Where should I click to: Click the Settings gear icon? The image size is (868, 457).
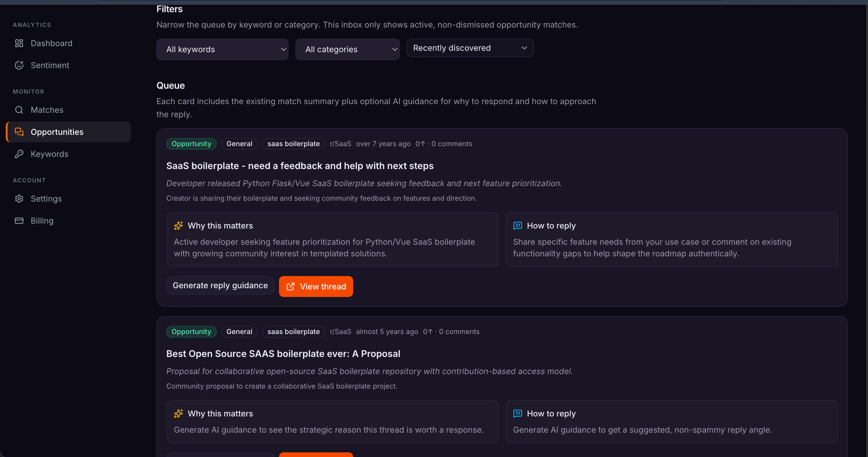click(19, 199)
